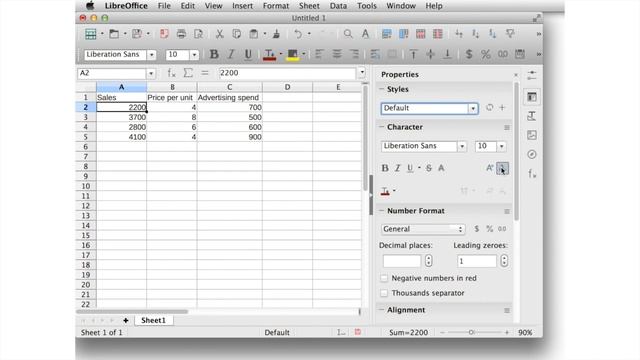Open the Default cell style dropdown

point(473,108)
